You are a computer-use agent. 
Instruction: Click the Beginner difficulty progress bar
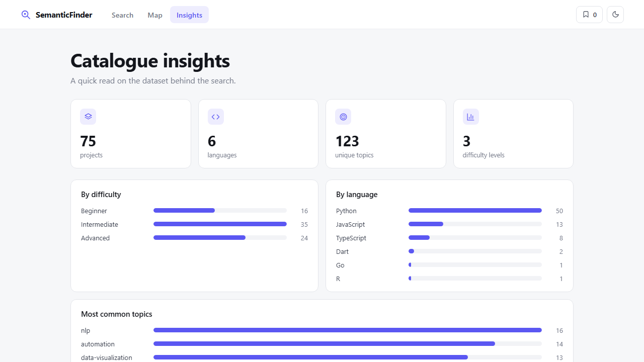click(x=220, y=211)
